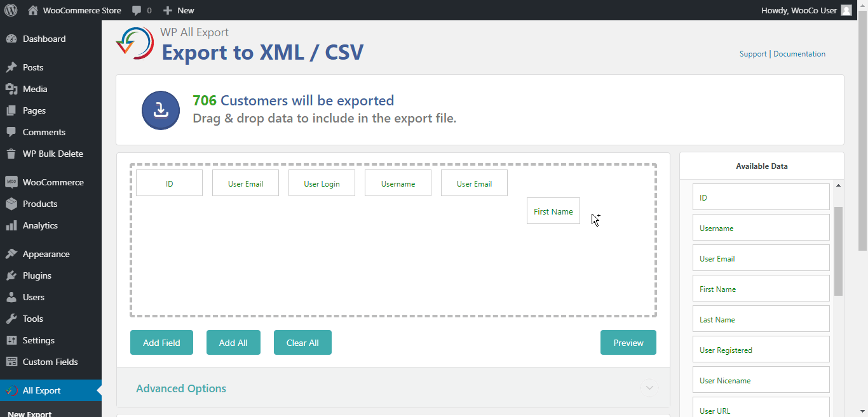Select the ID field in export area
Image resolution: width=868 pixels, height=417 pixels.
tap(169, 183)
